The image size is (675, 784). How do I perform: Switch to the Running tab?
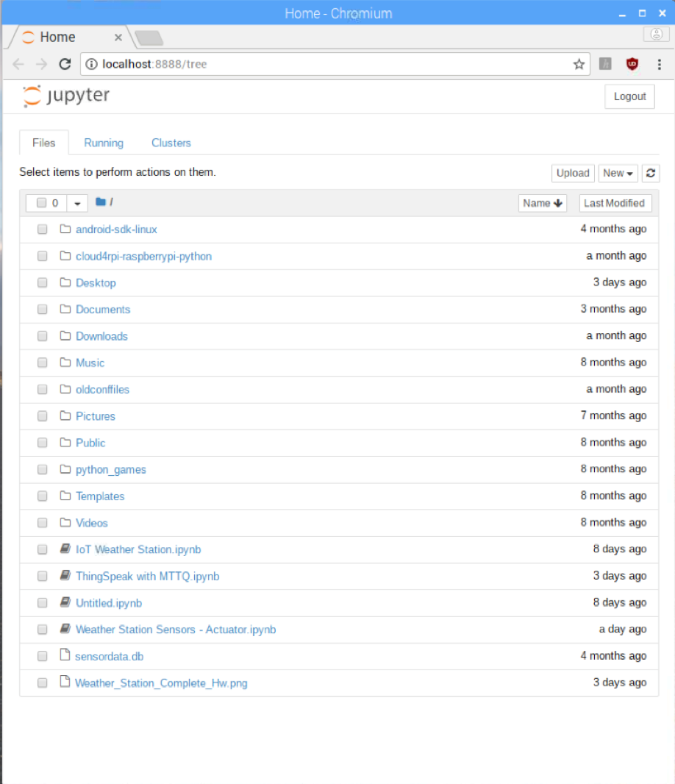click(x=103, y=143)
